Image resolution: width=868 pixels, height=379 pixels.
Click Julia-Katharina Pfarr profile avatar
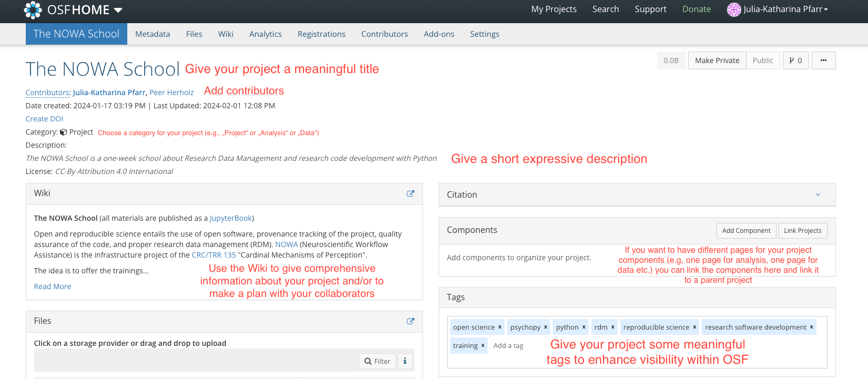(x=734, y=9)
